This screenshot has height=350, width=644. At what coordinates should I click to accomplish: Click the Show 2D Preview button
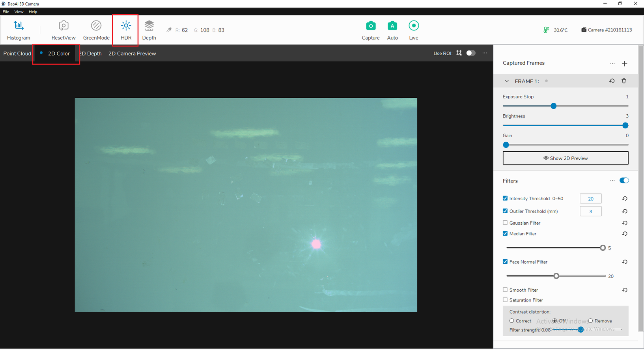tap(565, 158)
